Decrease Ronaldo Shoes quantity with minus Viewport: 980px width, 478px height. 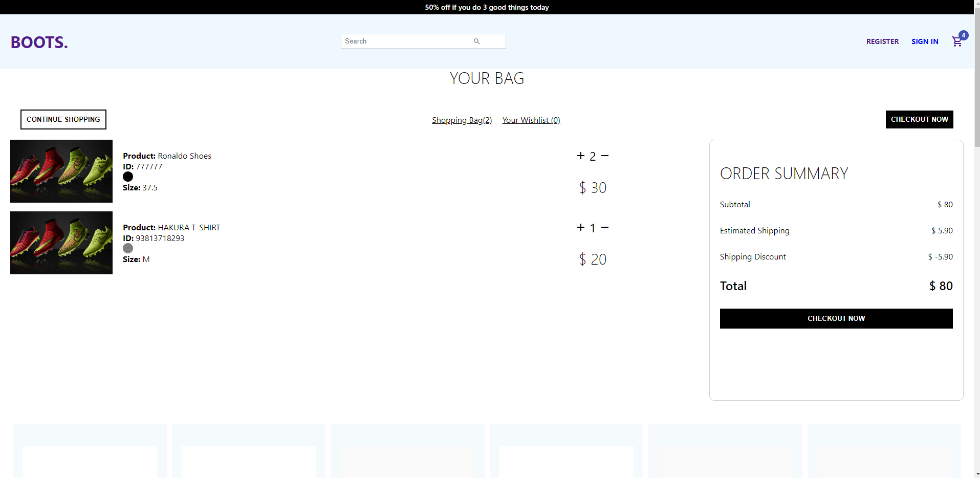pyautogui.click(x=605, y=156)
